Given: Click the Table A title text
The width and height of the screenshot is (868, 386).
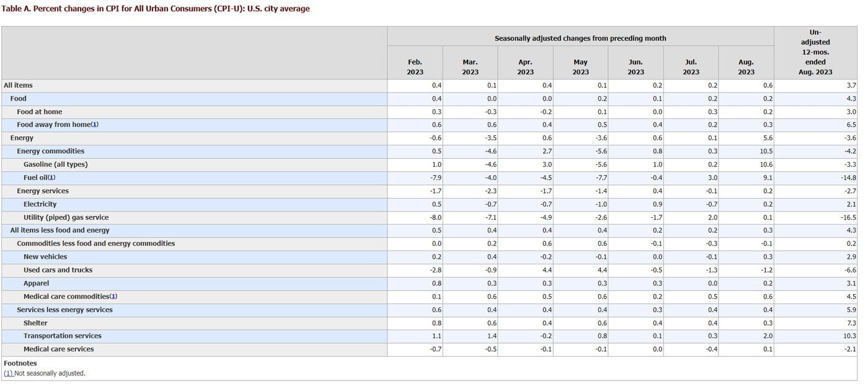Looking at the screenshot, I should click(156, 9).
